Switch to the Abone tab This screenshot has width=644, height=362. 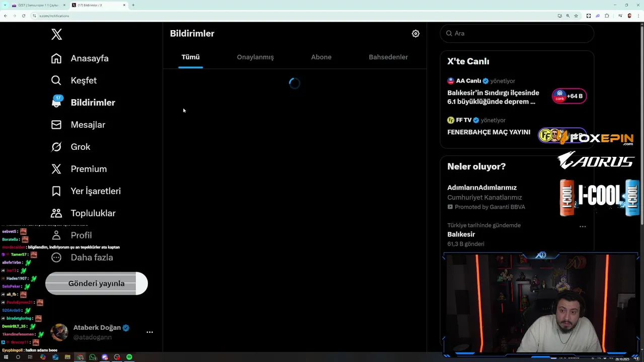(321, 57)
